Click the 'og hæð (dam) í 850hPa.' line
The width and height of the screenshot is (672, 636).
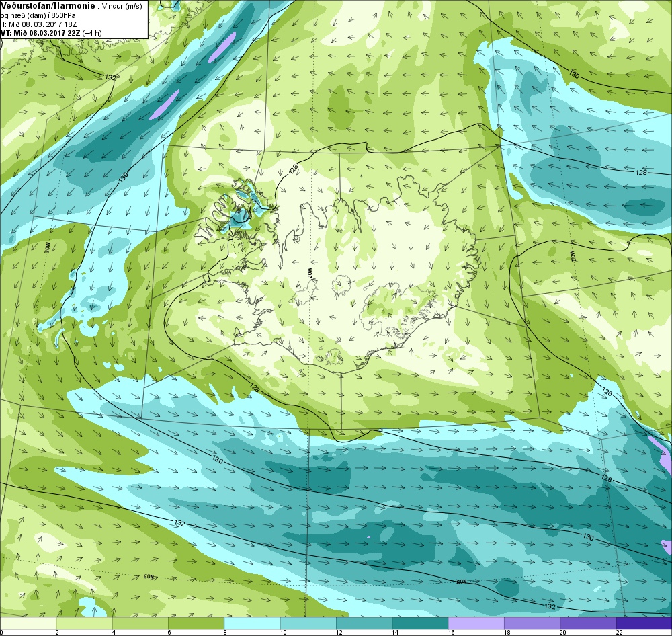[x=39, y=16]
